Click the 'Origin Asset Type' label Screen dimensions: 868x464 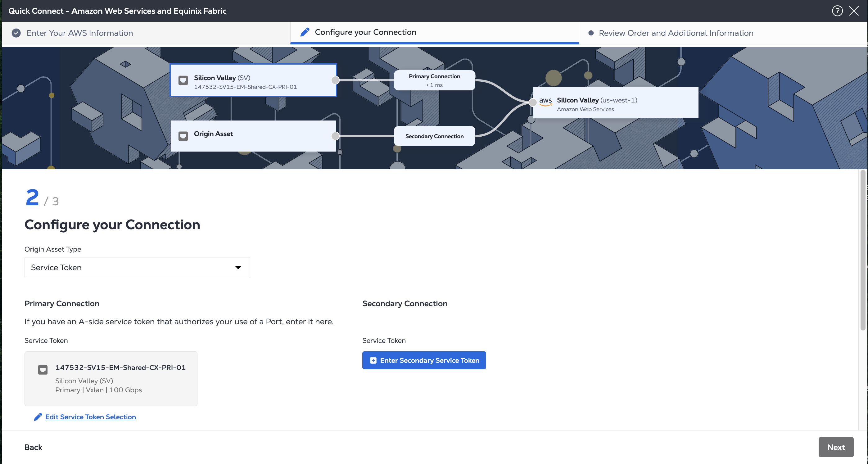pyautogui.click(x=52, y=249)
